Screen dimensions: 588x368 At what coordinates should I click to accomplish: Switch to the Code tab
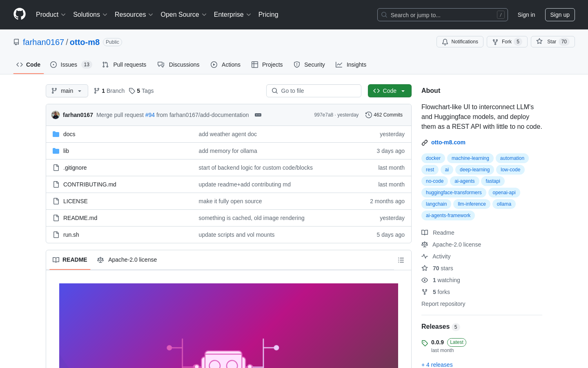coord(28,65)
